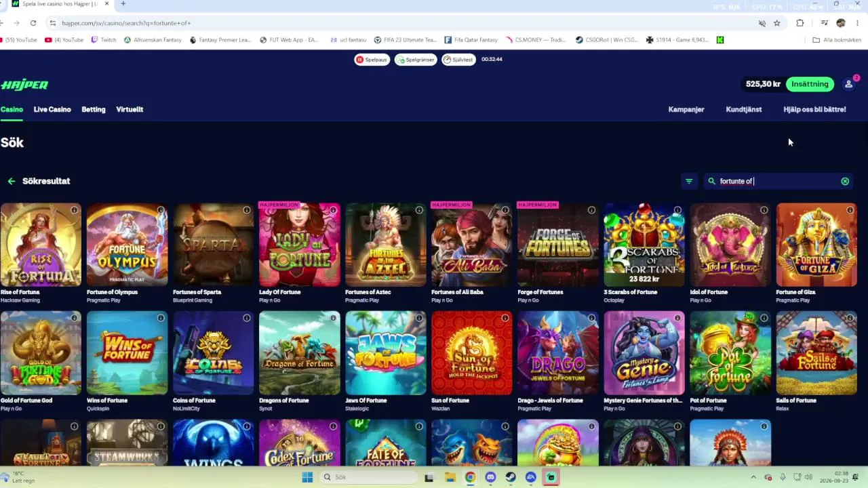Show info for Fortunes of Sparta
This screenshot has height=488, width=868.
[x=247, y=210]
